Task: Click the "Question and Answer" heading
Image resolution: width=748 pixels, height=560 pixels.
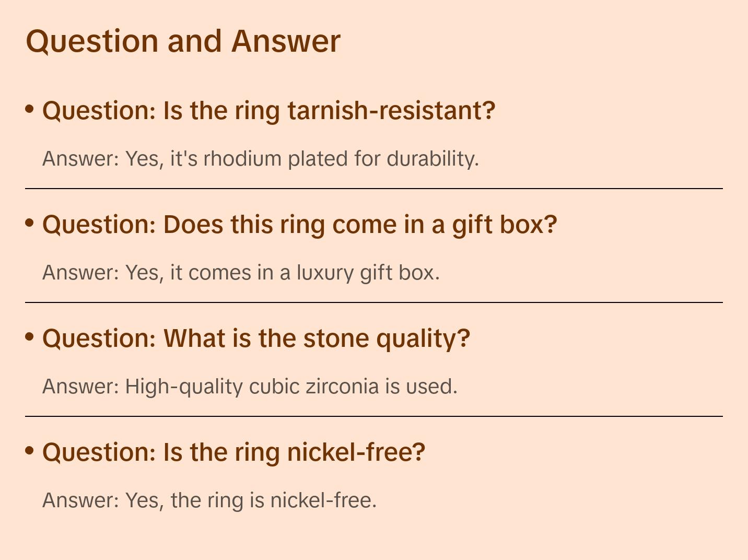Action: click(183, 41)
